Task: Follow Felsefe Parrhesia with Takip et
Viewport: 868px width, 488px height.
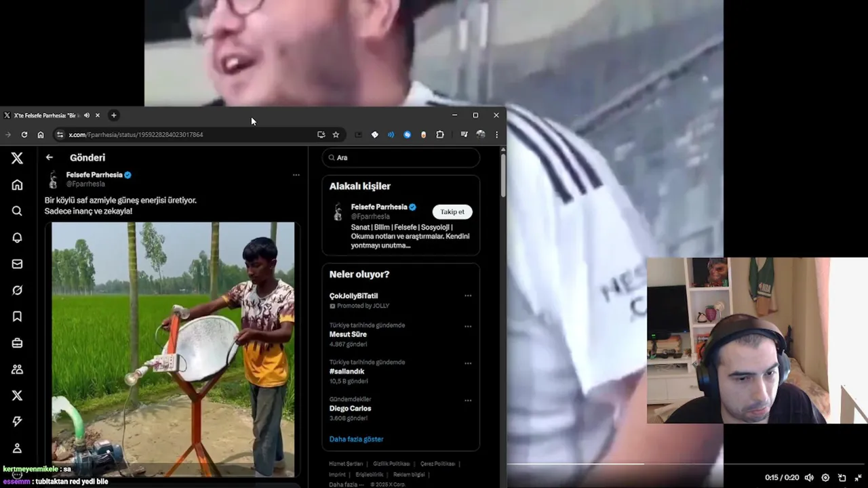Action: pyautogui.click(x=452, y=211)
